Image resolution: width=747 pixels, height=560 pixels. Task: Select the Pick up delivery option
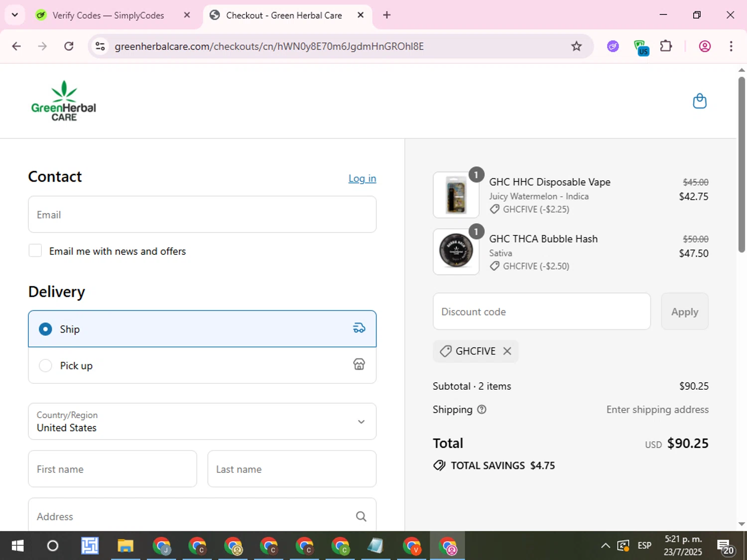202,365
